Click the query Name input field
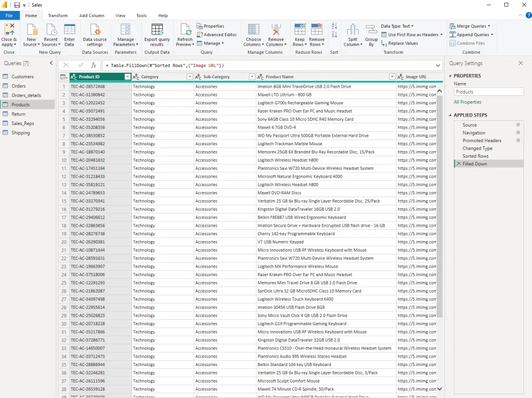 click(488, 92)
